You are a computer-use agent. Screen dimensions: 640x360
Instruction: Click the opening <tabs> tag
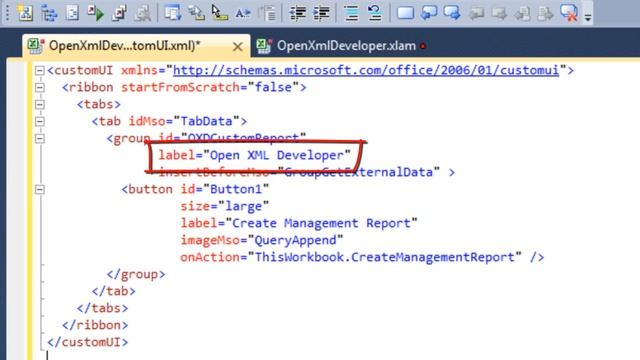[99, 104]
